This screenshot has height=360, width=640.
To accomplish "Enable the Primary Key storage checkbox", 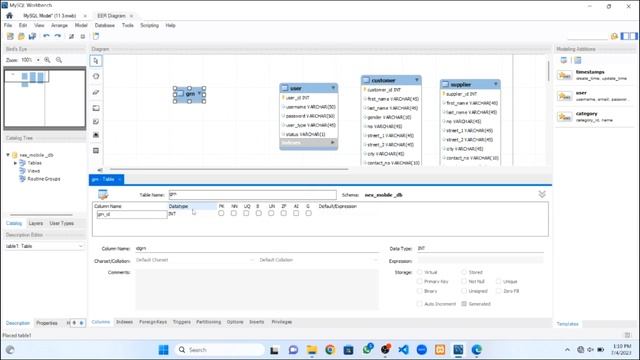I will (x=420, y=281).
